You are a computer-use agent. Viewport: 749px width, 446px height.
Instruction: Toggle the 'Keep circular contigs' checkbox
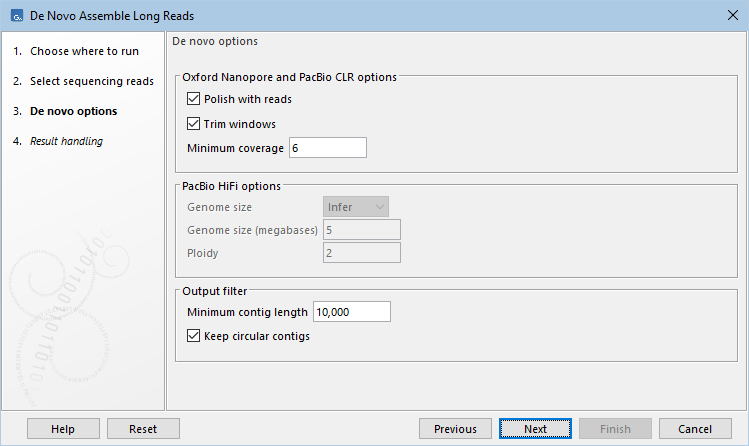194,336
